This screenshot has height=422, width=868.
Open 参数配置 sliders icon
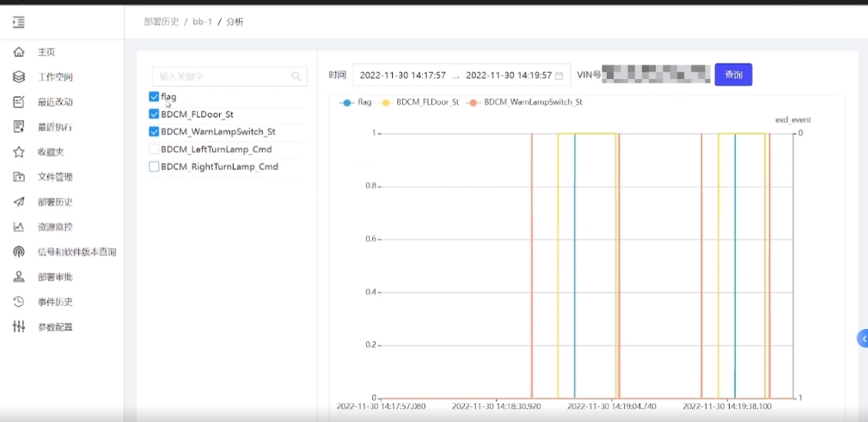click(x=19, y=327)
